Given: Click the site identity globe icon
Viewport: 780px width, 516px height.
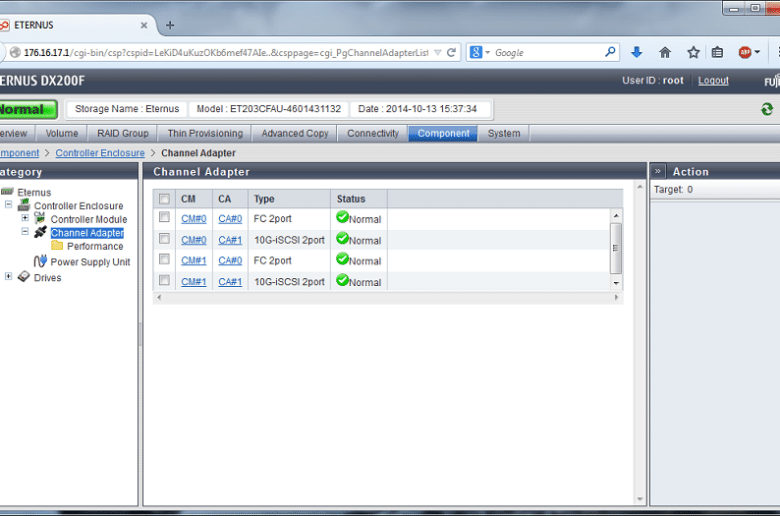Looking at the screenshot, I should point(15,52).
